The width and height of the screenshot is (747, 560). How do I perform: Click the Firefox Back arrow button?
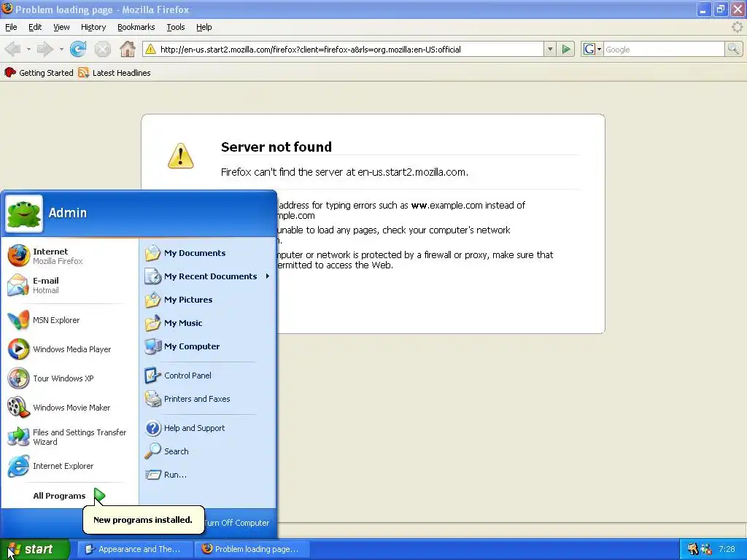pos(13,49)
